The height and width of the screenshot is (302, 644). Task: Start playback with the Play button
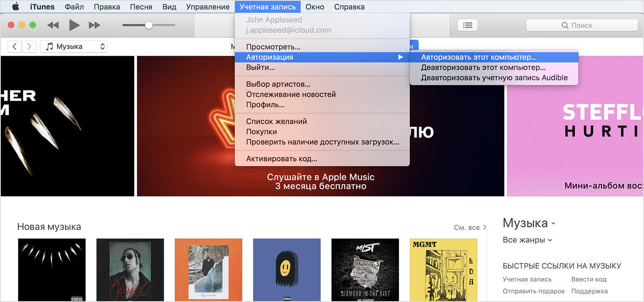pos(74,25)
